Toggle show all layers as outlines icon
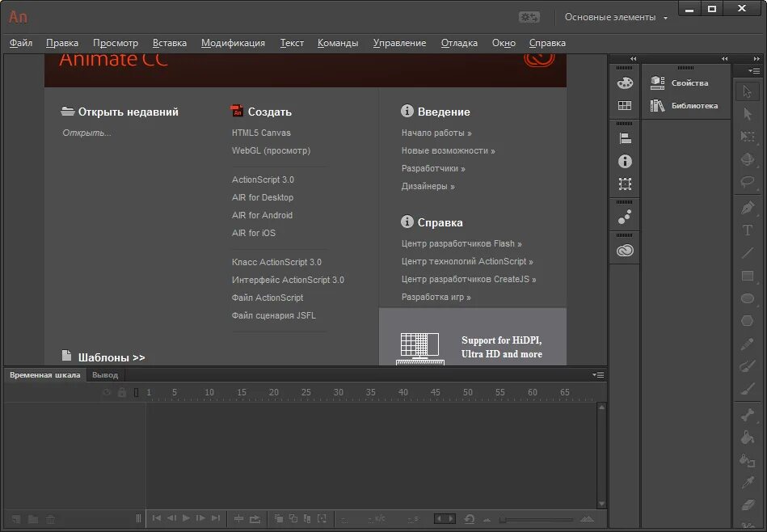This screenshot has height=532, width=767. point(136,392)
